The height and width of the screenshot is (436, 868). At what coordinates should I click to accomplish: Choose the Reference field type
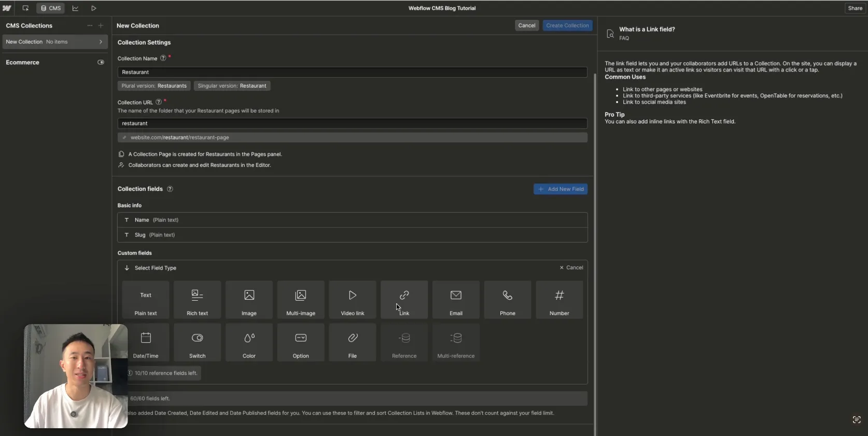tap(404, 342)
